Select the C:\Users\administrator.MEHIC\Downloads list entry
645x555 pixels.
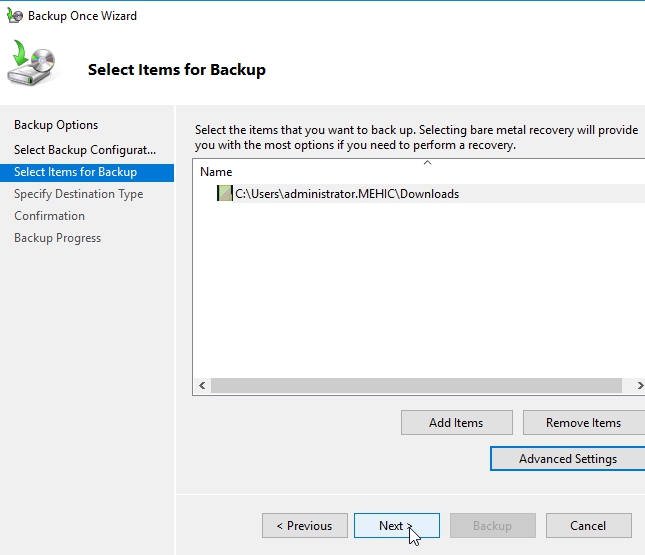tap(346, 194)
